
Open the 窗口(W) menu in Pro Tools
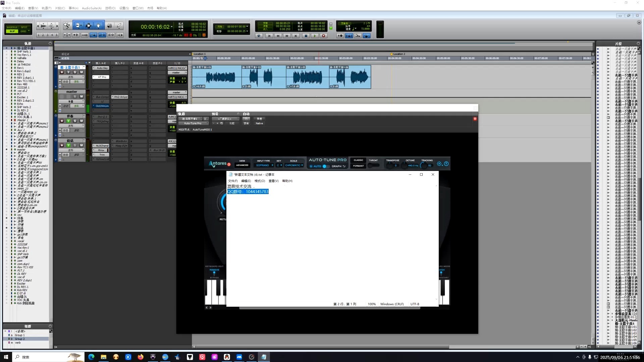click(x=138, y=8)
